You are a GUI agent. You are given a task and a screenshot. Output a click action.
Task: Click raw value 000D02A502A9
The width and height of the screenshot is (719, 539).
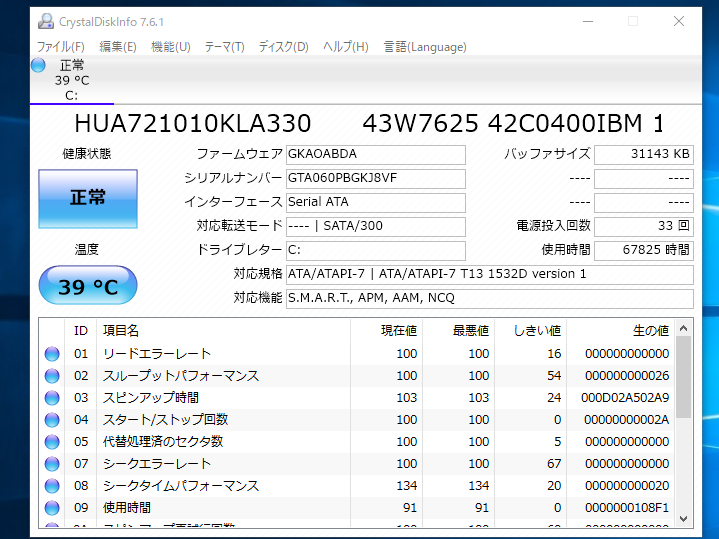coord(625,398)
